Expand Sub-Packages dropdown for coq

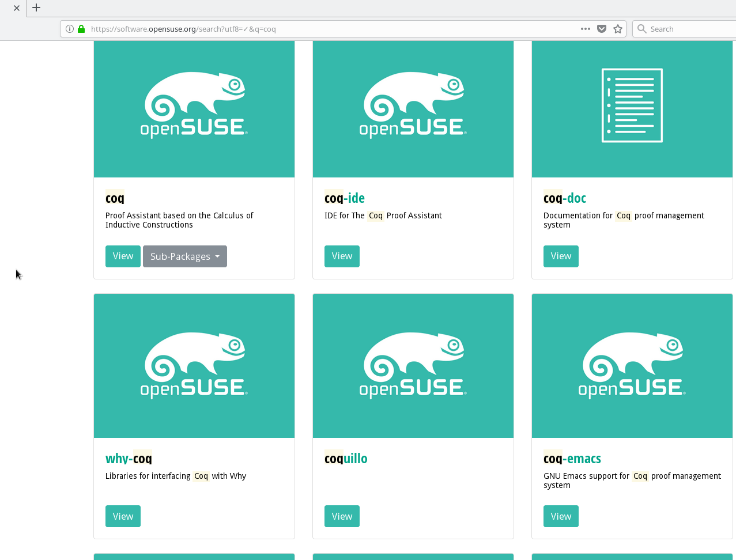185,256
